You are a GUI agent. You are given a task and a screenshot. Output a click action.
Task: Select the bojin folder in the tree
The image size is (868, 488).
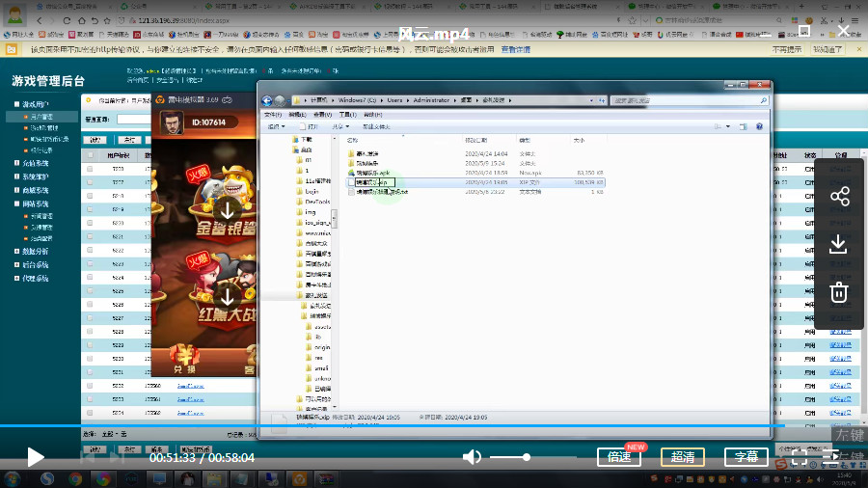tap(312, 191)
